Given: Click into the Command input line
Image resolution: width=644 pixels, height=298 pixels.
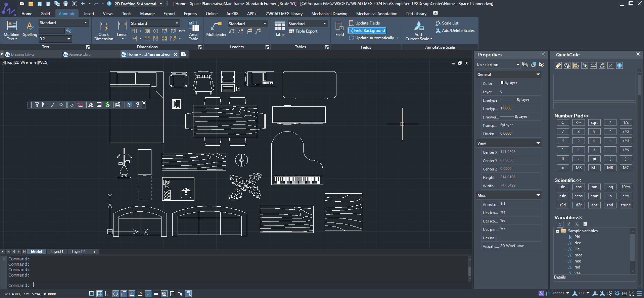Looking at the screenshot, I should 250,285.
